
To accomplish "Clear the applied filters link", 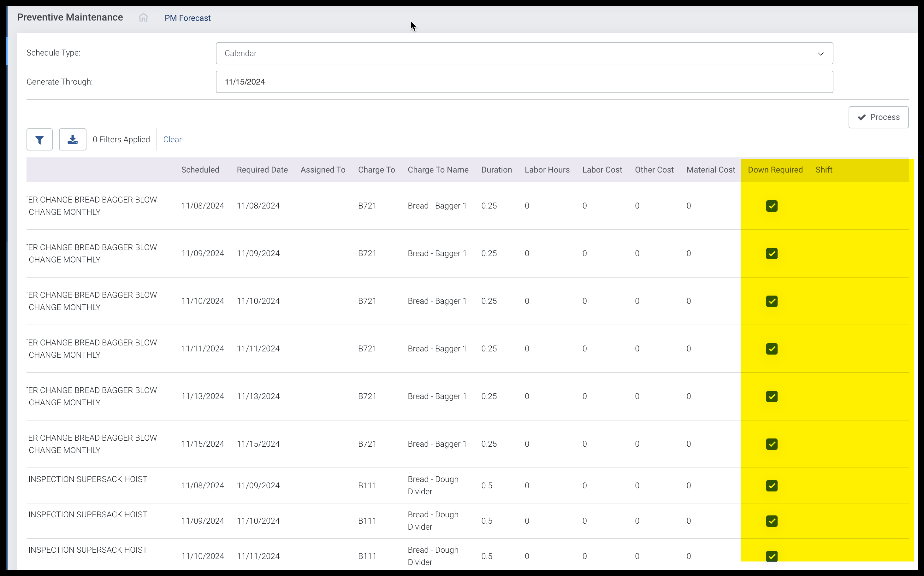I will 172,139.
